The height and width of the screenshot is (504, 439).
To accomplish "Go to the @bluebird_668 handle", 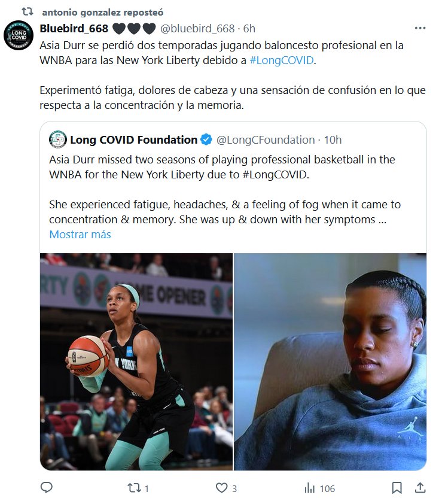I will click(197, 29).
